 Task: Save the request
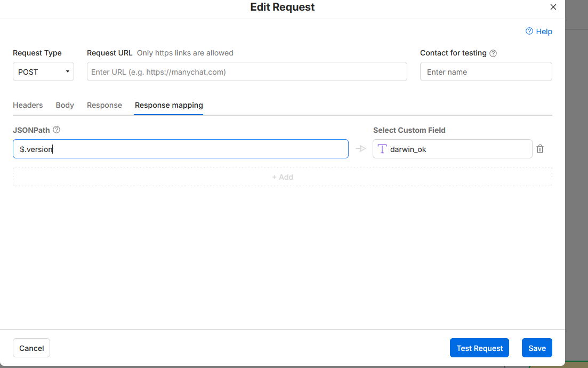coord(537,348)
